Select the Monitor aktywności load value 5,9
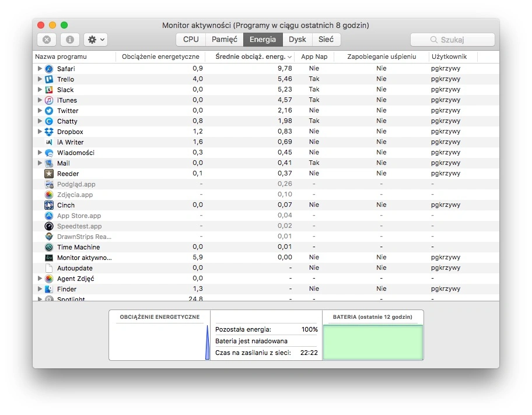The height and width of the screenshot is (415, 532). pos(198,258)
